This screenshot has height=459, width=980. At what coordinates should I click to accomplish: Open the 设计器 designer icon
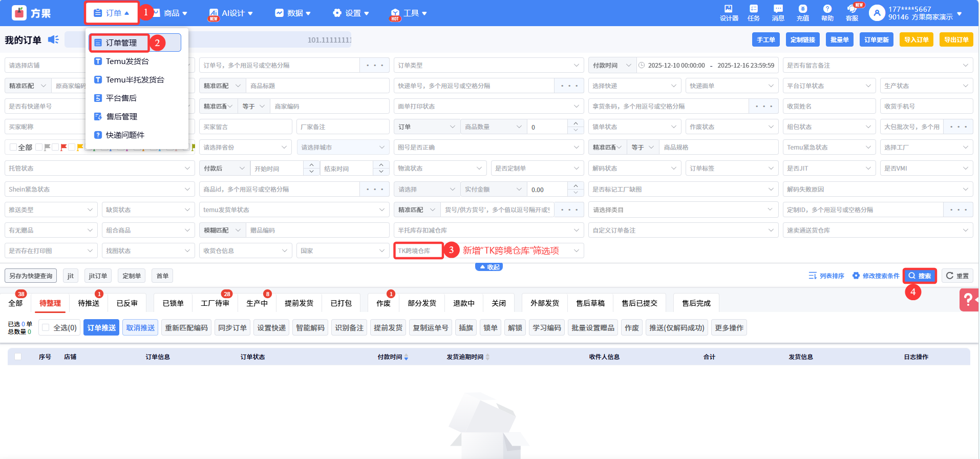(x=729, y=9)
